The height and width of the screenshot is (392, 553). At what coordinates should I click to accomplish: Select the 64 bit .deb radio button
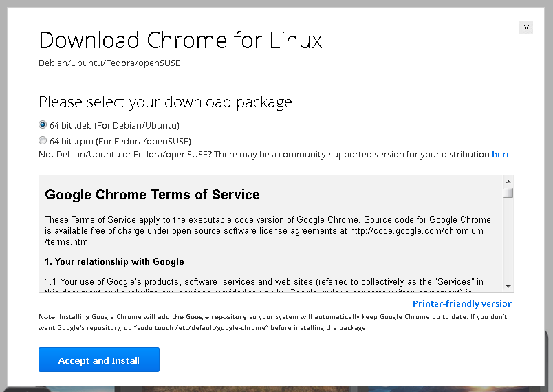[43, 124]
